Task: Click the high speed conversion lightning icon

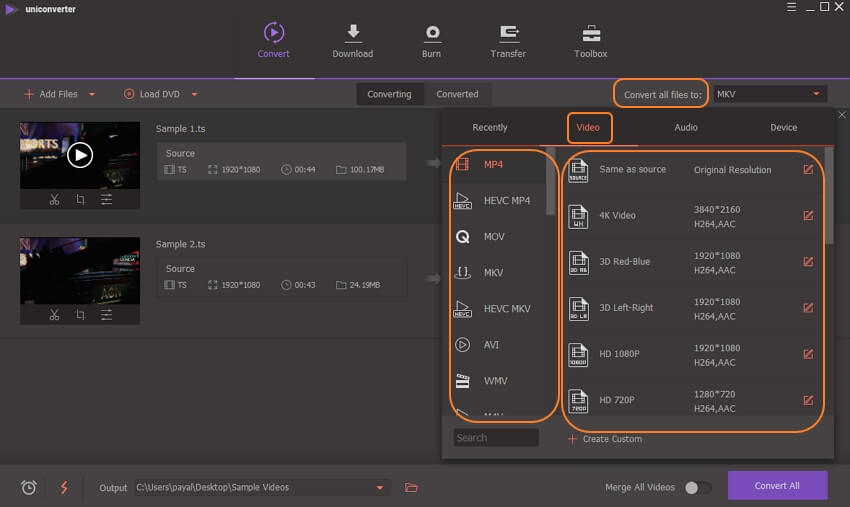Action: tap(64, 487)
